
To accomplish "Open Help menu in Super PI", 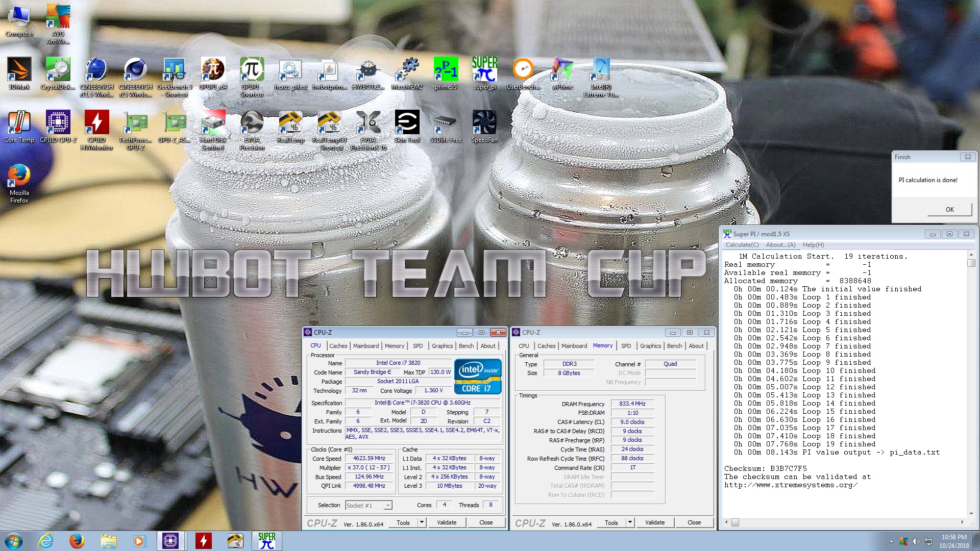I will point(813,245).
